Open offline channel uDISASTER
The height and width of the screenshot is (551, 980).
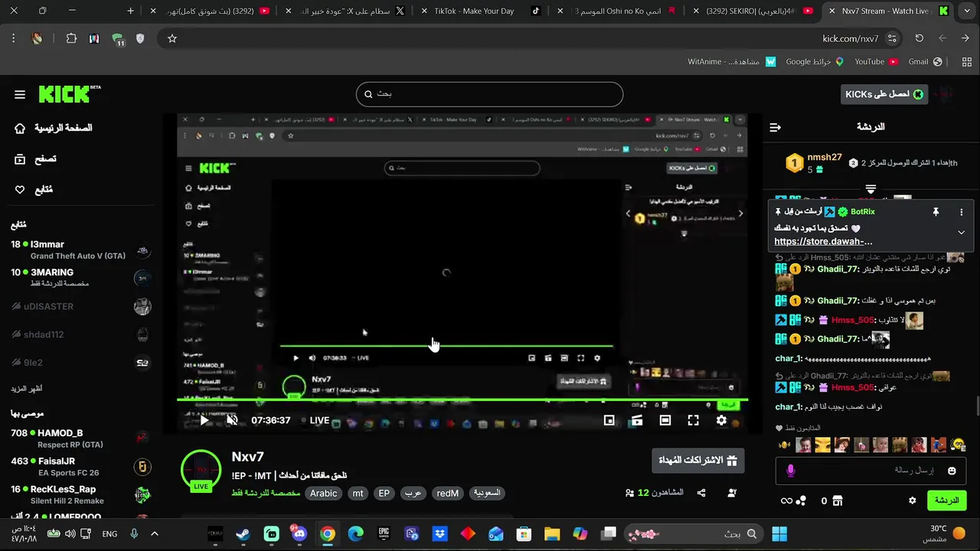(80, 306)
